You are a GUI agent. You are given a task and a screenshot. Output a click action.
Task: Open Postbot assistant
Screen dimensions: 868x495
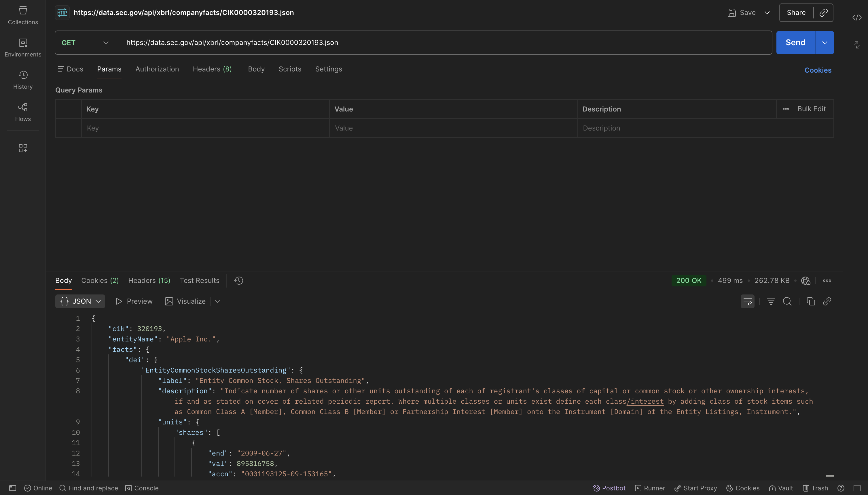(x=609, y=488)
